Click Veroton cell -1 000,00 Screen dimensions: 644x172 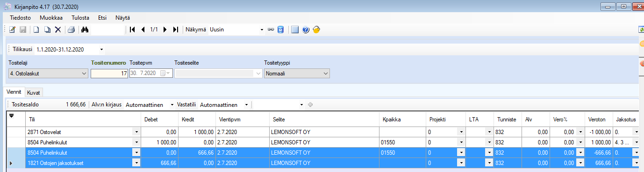(x=599, y=133)
